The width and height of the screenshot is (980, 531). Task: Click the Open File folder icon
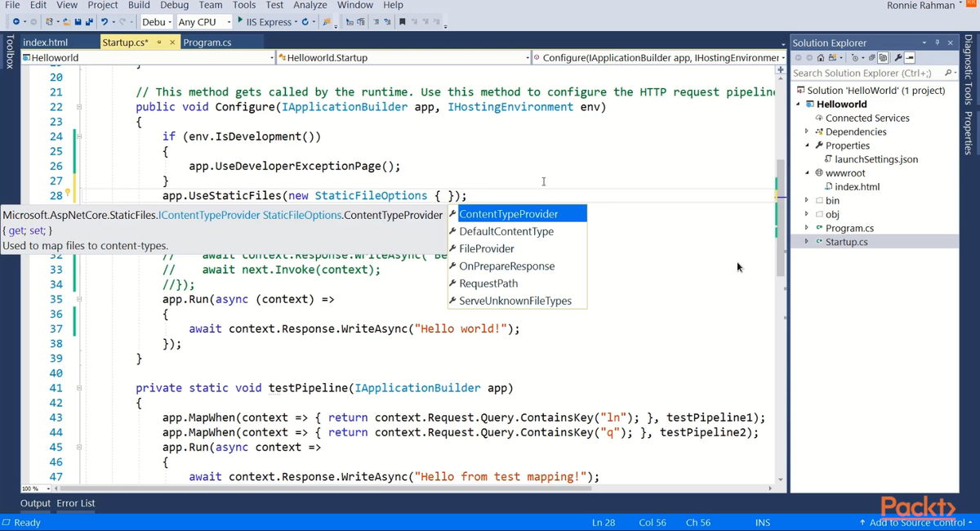66,21
